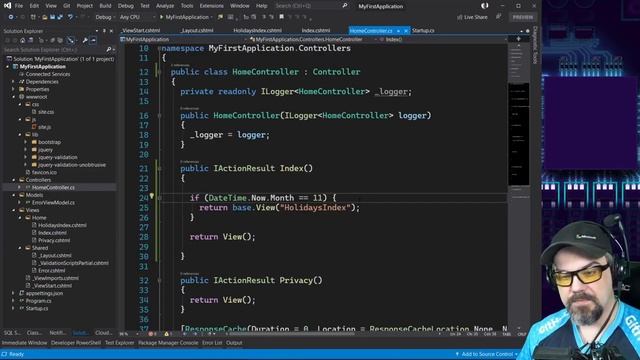The width and height of the screenshot is (640, 360).
Task: Open the Error List tab
Action: tap(212, 343)
